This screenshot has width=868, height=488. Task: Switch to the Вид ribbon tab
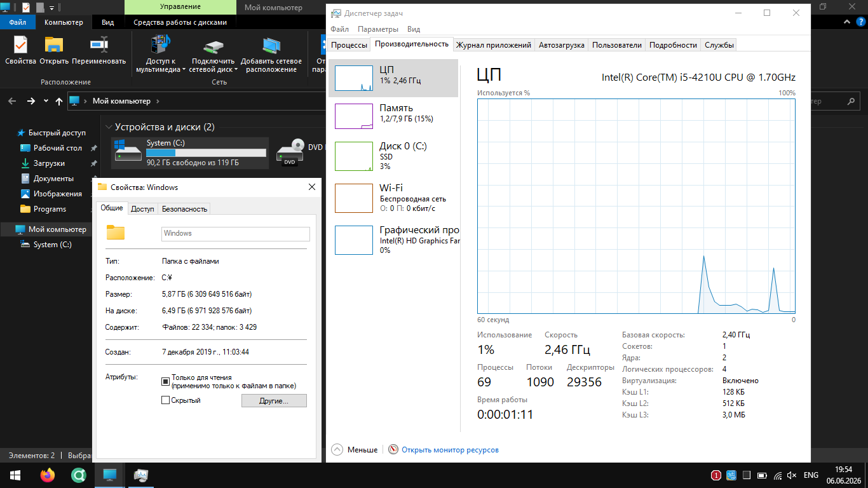(108, 22)
